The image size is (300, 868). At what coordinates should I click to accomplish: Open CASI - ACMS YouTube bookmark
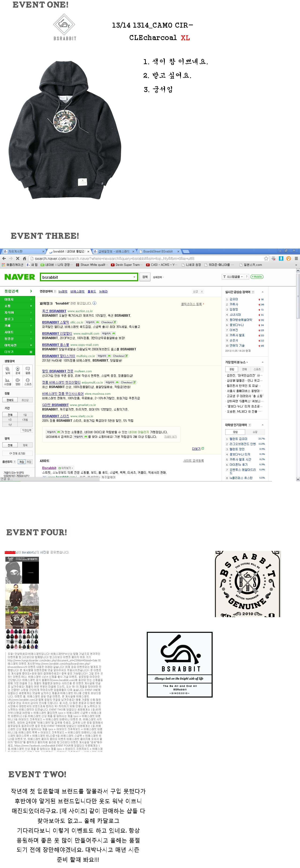162,265
